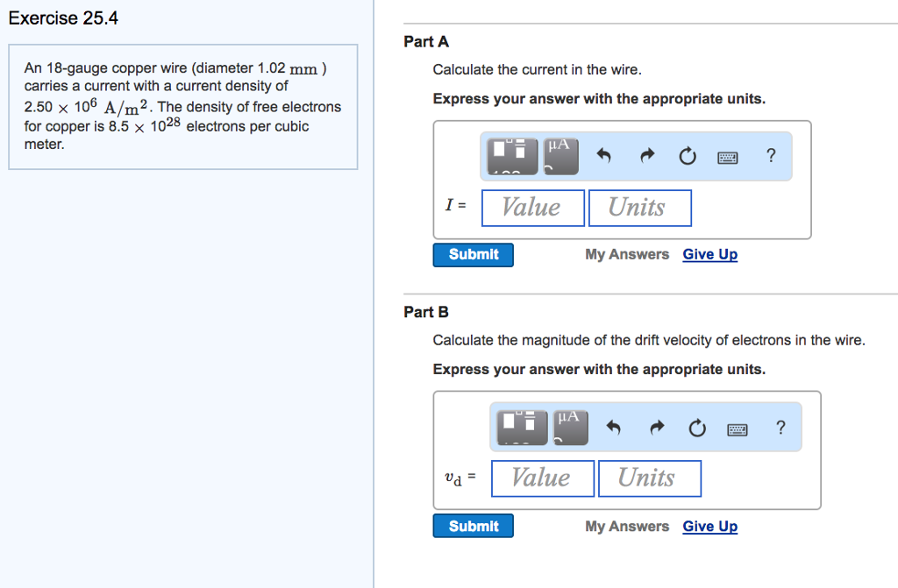Open help for Part A answer box
This screenshot has width=898, height=588.
point(771,156)
